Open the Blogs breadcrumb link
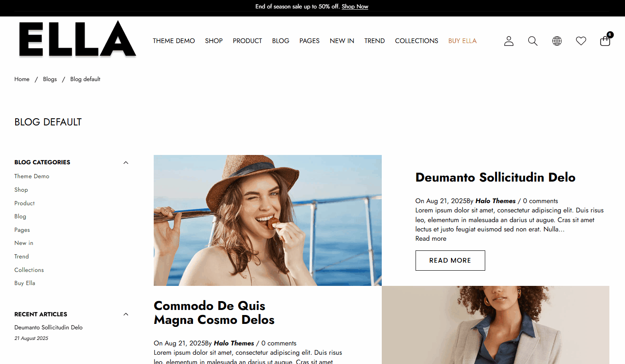This screenshot has height=364, width=625. (50, 79)
